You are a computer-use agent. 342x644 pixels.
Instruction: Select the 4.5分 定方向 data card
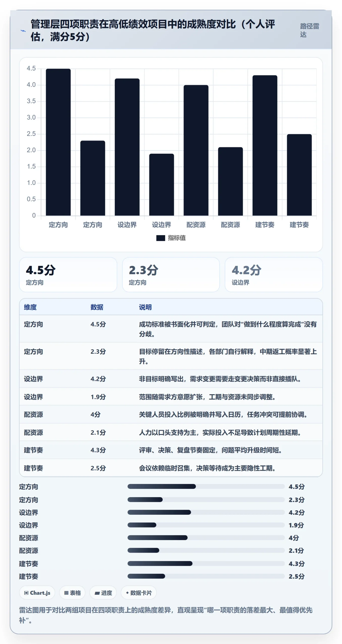pos(68,274)
